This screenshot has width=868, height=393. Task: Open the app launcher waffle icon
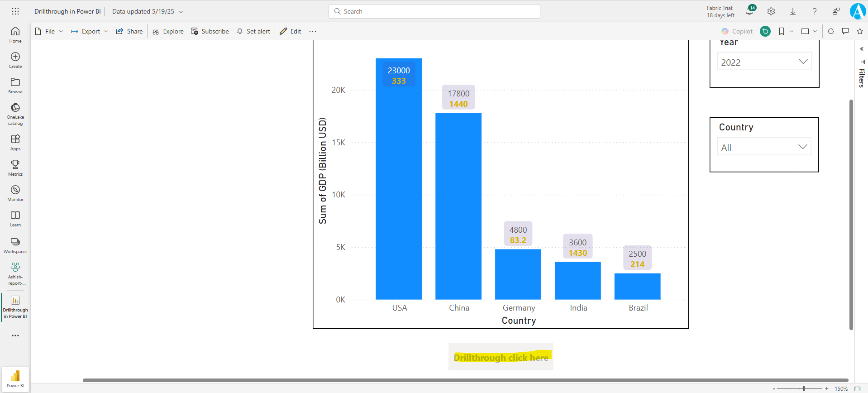15,11
